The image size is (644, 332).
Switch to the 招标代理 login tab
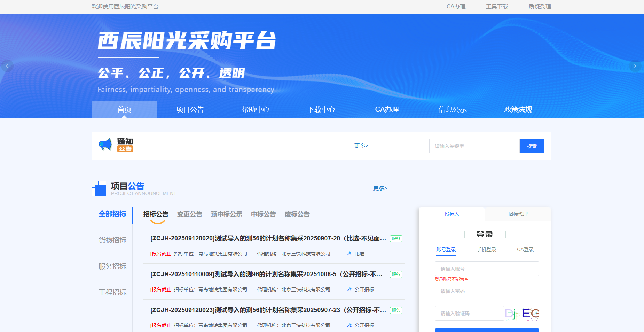518,214
